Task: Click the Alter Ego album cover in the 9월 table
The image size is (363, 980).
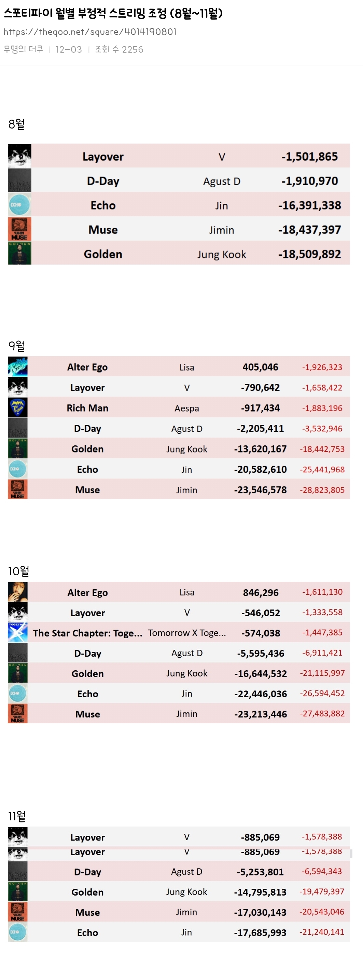Action: pos(17,367)
